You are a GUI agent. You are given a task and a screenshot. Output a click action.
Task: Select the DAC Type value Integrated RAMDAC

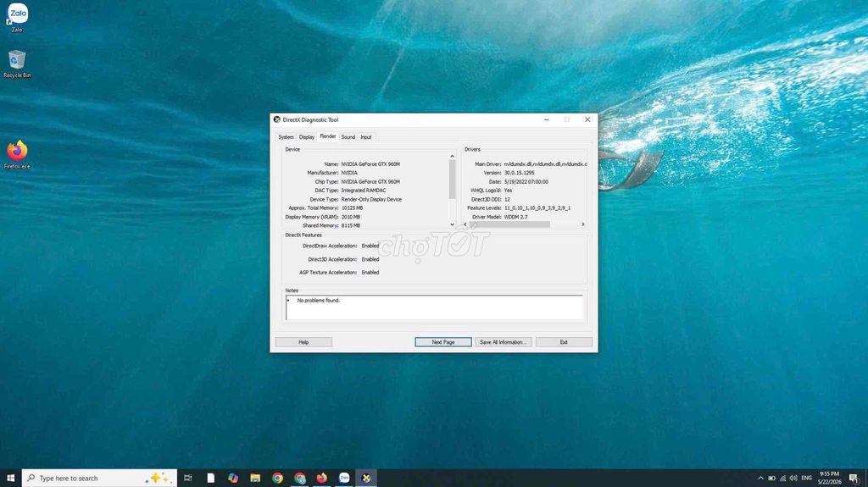363,191
